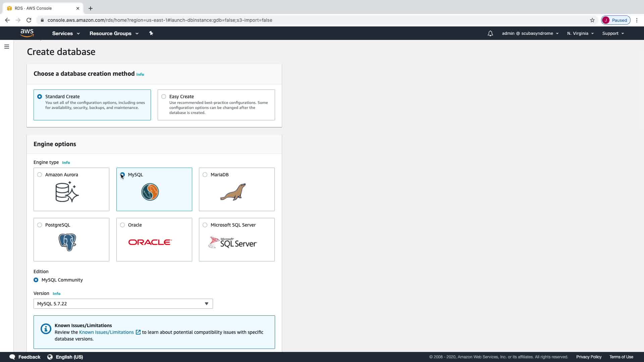Click the PostgreSQL elephant logo
The width and height of the screenshot is (644, 362).
click(x=67, y=242)
